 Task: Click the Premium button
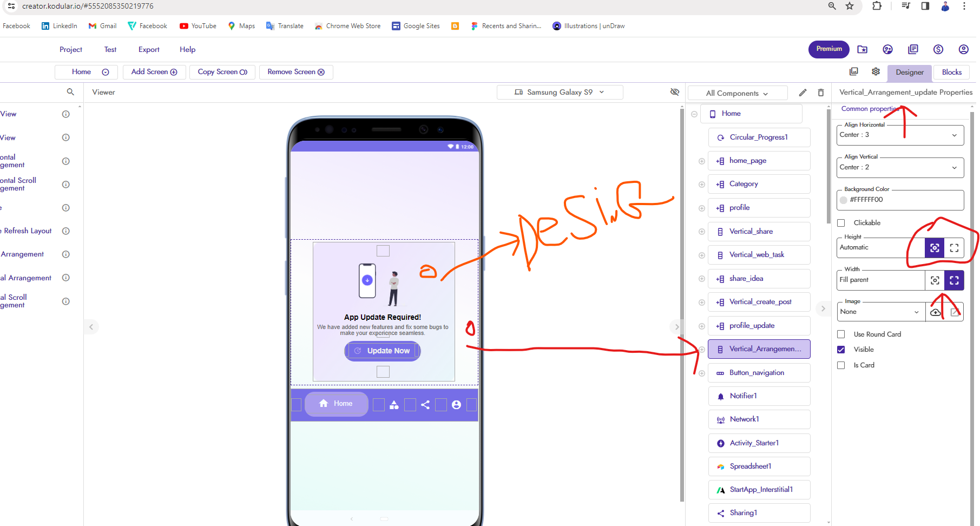tap(829, 49)
